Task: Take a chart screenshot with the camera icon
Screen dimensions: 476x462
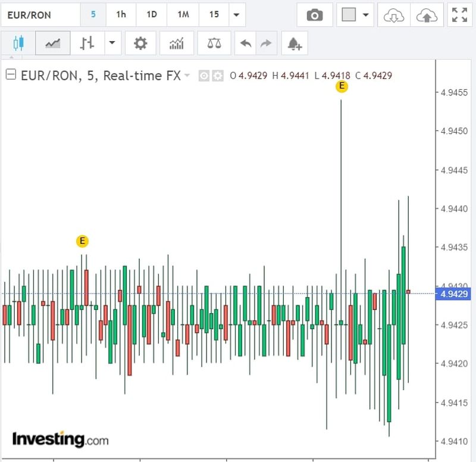Action: point(314,15)
